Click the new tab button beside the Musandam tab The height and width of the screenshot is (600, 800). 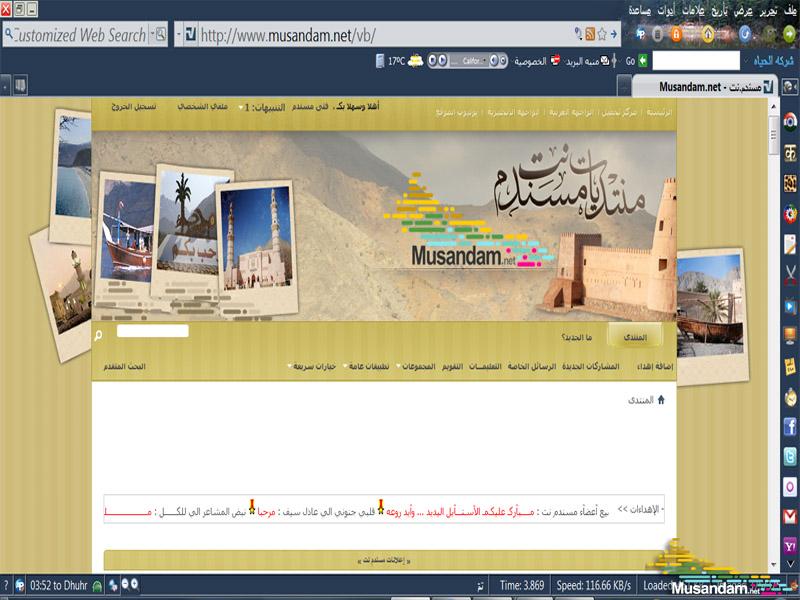[x=624, y=86]
